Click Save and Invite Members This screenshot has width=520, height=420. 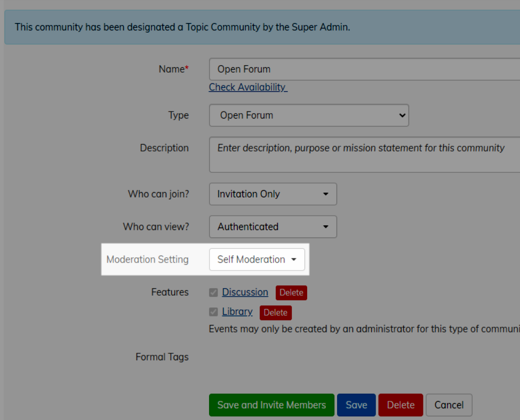(x=271, y=405)
